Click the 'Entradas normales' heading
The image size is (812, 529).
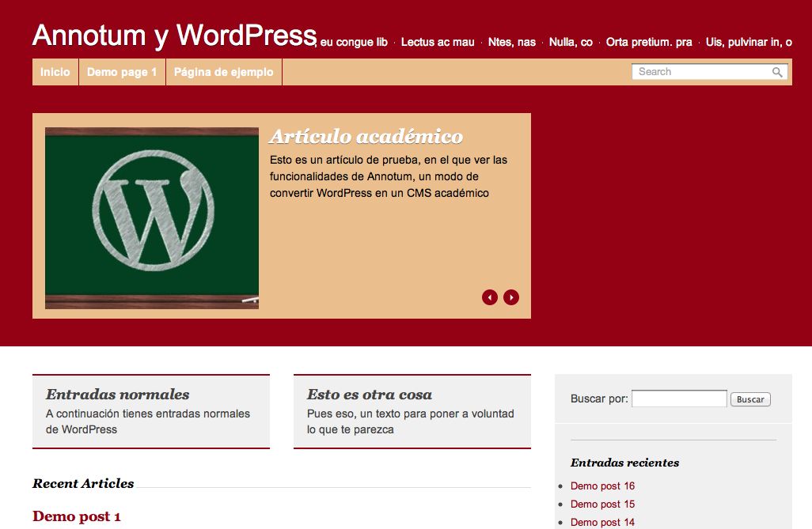pyautogui.click(x=118, y=395)
